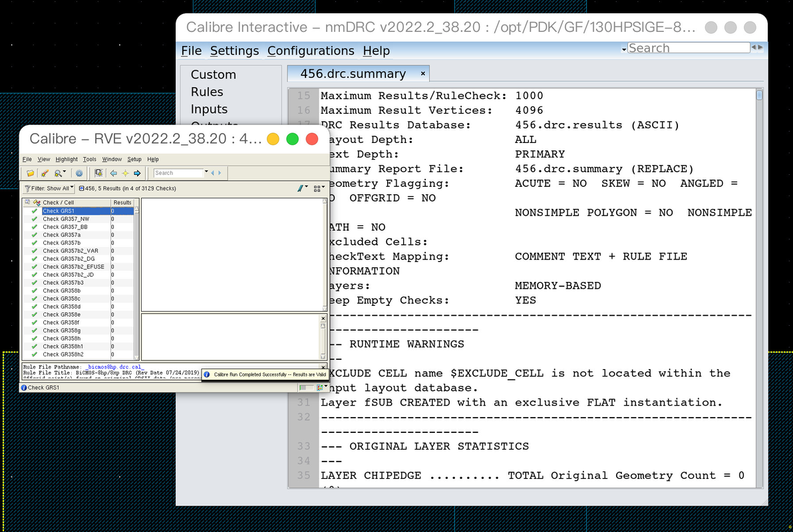The height and width of the screenshot is (532, 793).
Task: Open the layout grid view dropdown arrow
Action: pos(323,187)
